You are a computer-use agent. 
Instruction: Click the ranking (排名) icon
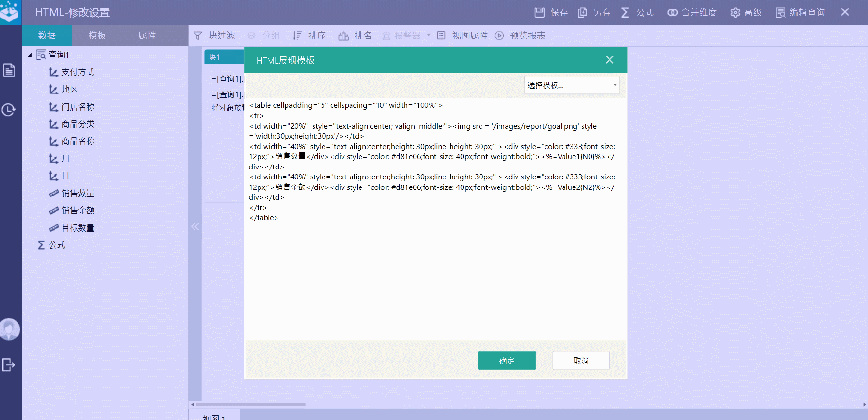point(343,36)
